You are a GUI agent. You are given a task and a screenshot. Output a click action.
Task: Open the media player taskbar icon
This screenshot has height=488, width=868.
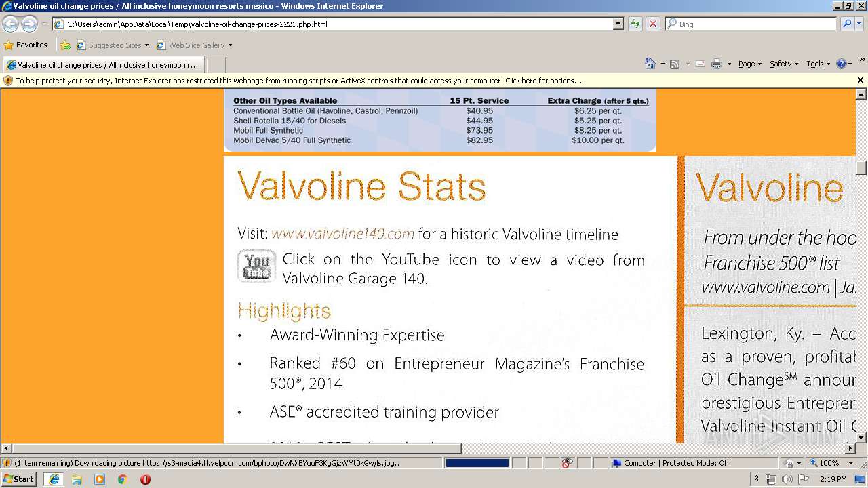tap(100, 479)
